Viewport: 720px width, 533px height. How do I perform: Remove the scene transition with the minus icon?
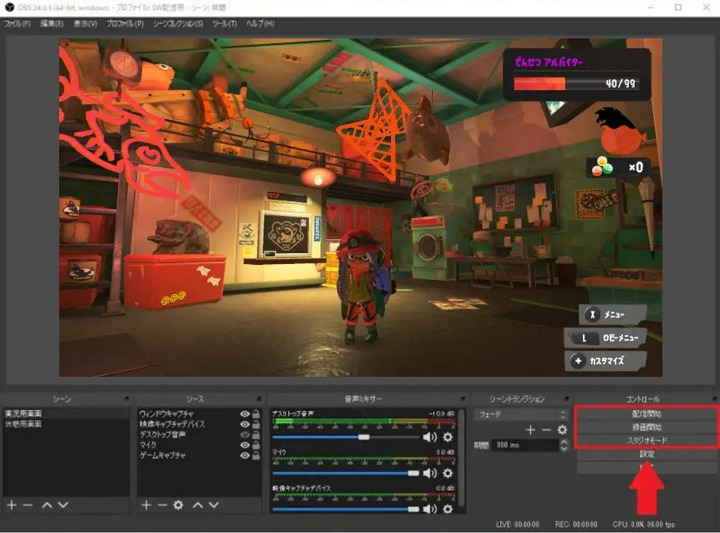(x=546, y=430)
